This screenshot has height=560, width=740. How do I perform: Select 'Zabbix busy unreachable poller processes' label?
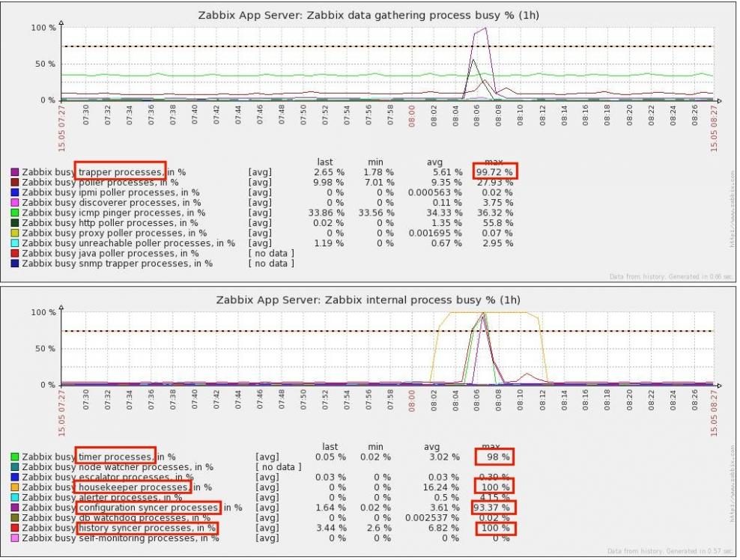(x=128, y=243)
